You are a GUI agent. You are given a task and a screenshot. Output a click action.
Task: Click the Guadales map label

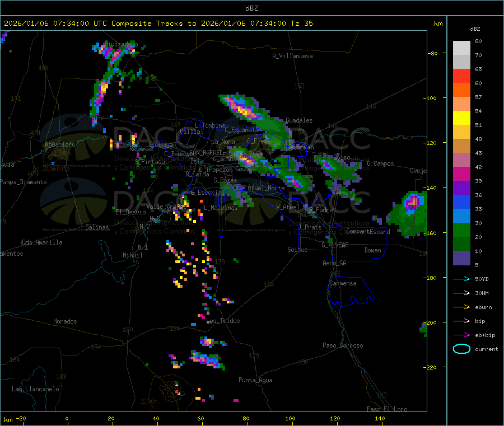tap(299, 120)
